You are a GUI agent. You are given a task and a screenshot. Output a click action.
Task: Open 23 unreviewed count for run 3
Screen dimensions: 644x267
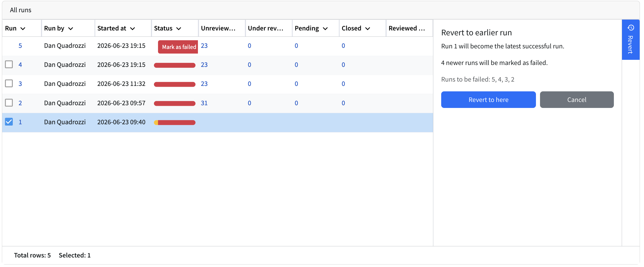[x=204, y=84]
